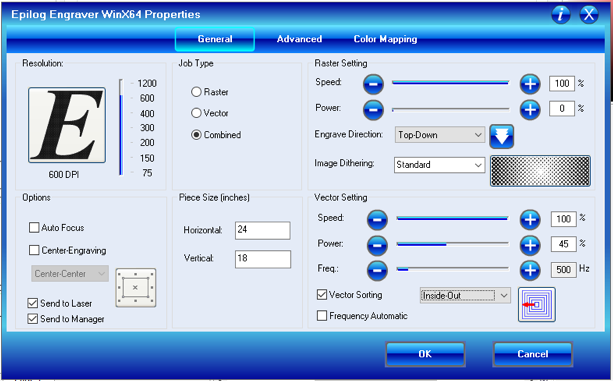
Task: Click the Engrave Direction down-arrow icon
Action: [502, 136]
